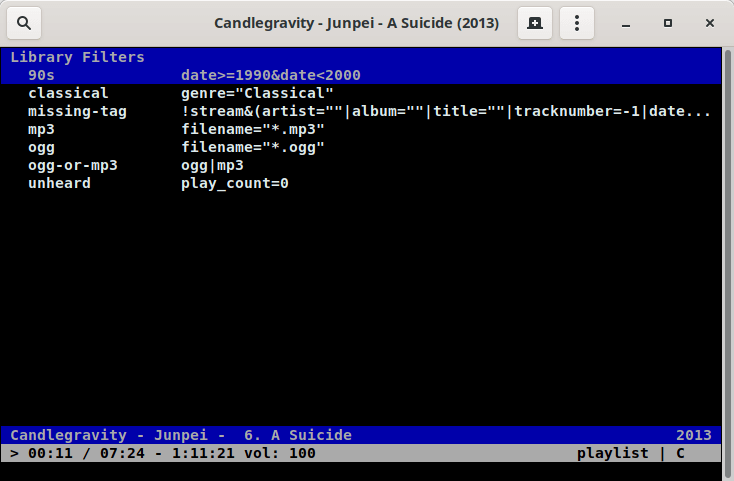The width and height of the screenshot is (734, 481).
Task: Select the ogg filter name
Action: 41,148
